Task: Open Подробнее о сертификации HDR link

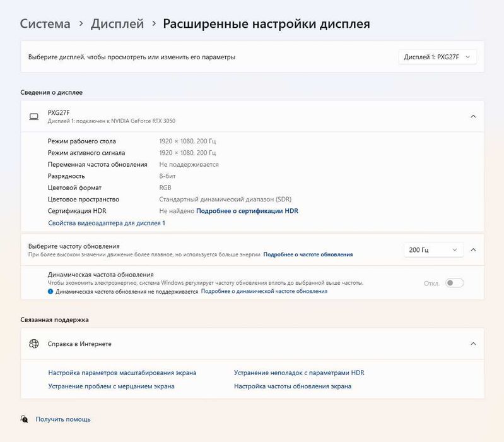Action: [247, 211]
